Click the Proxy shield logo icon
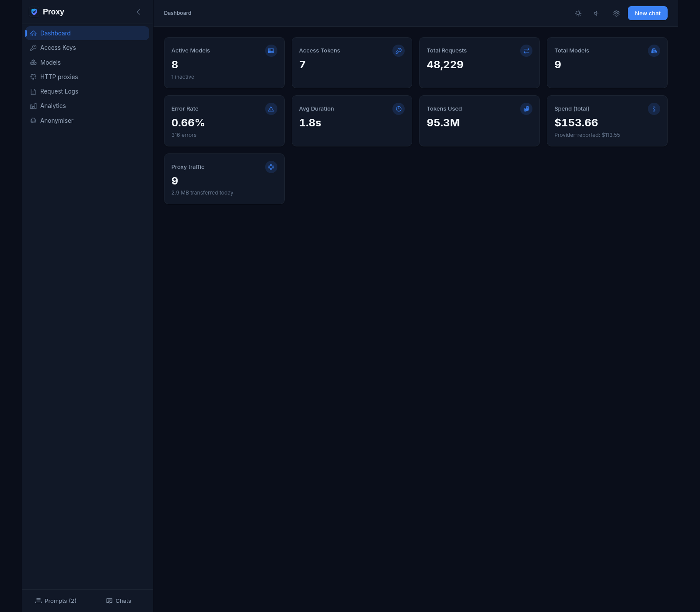The width and height of the screenshot is (700, 612). pyautogui.click(x=34, y=12)
